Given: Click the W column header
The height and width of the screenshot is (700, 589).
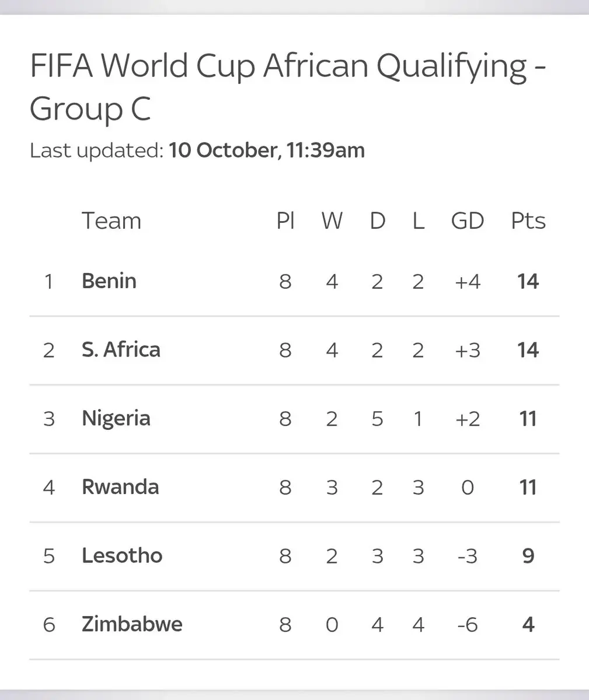Looking at the screenshot, I should click(x=332, y=221).
